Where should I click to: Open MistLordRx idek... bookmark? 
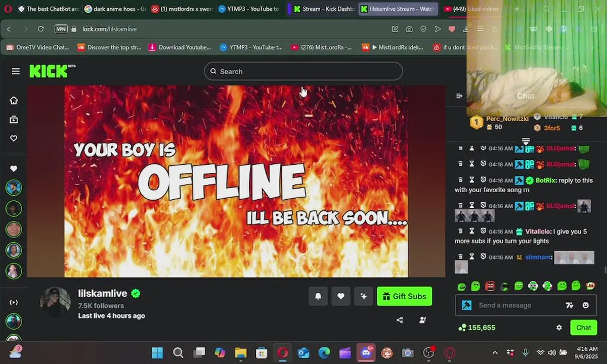(x=393, y=47)
